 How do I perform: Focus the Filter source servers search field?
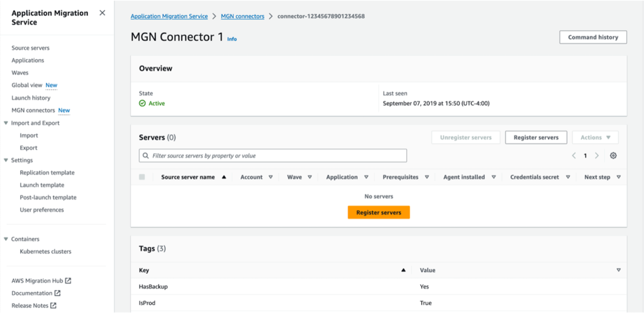(x=273, y=156)
